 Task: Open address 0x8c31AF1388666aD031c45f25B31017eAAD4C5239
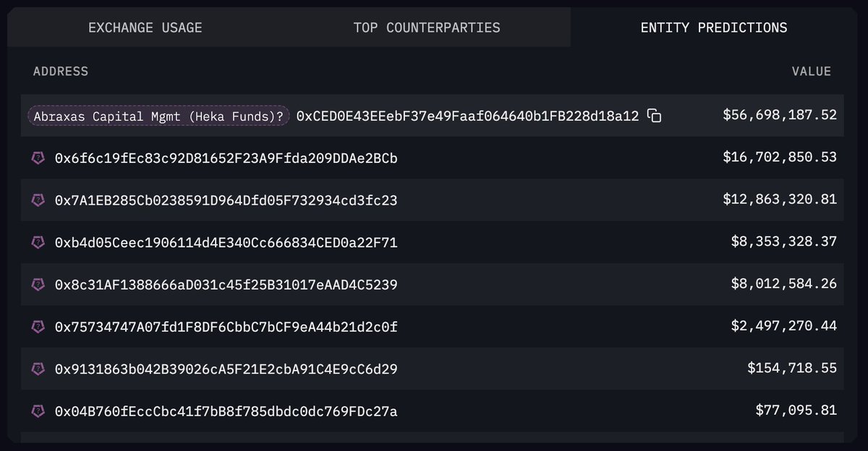[x=226, y=284]
